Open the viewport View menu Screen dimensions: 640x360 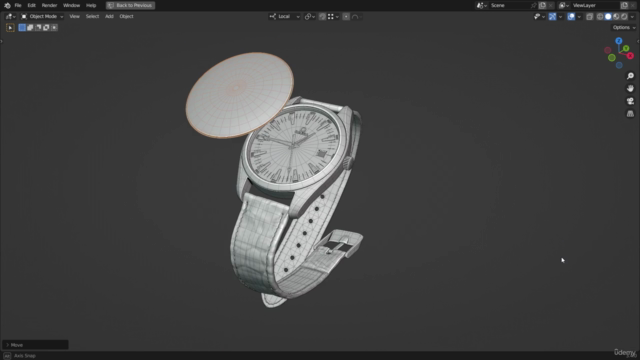[x=74, y=16]
